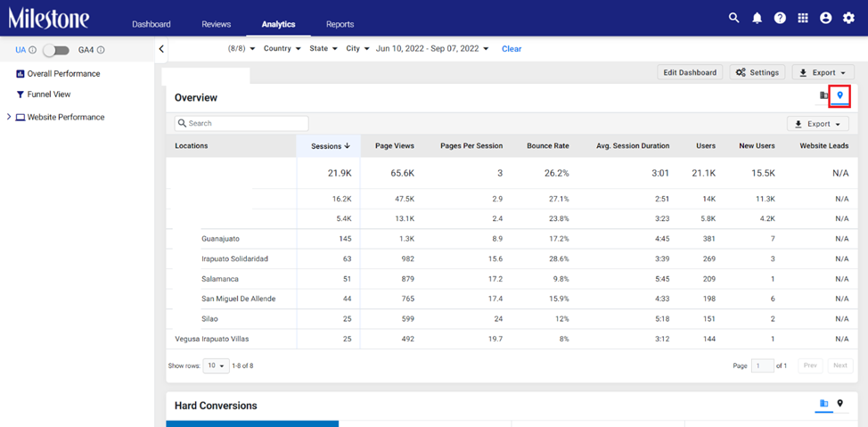Toggle the UA to GA4 switch

(56, 51)
